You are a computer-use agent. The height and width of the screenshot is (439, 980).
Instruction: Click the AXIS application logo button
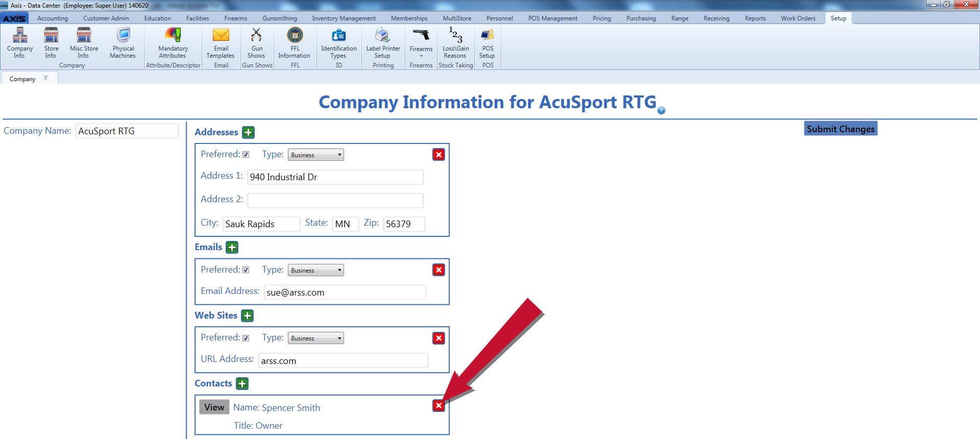point(14,18)
